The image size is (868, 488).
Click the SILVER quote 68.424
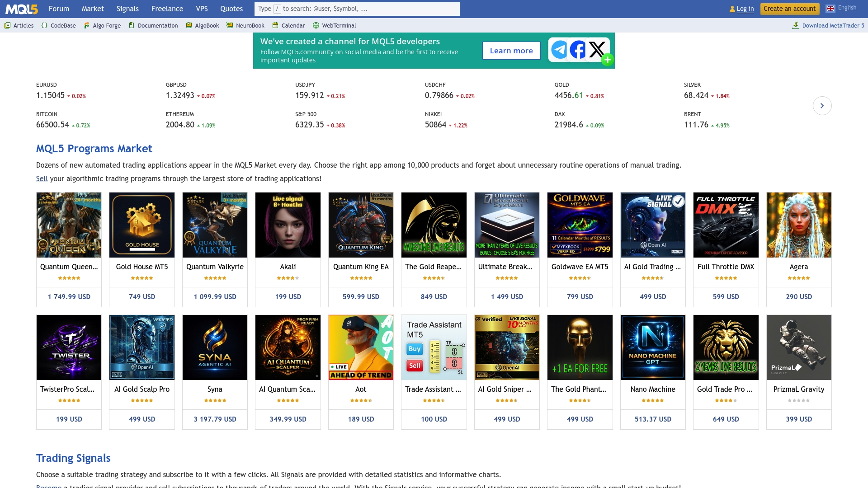[x=696, y=95]
